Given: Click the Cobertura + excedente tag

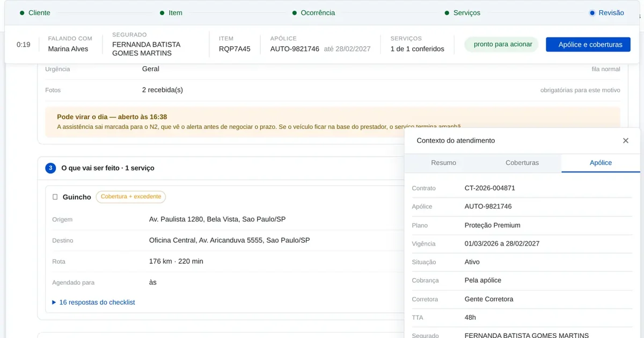Looking at the screenshot, I should pos(131,197).
